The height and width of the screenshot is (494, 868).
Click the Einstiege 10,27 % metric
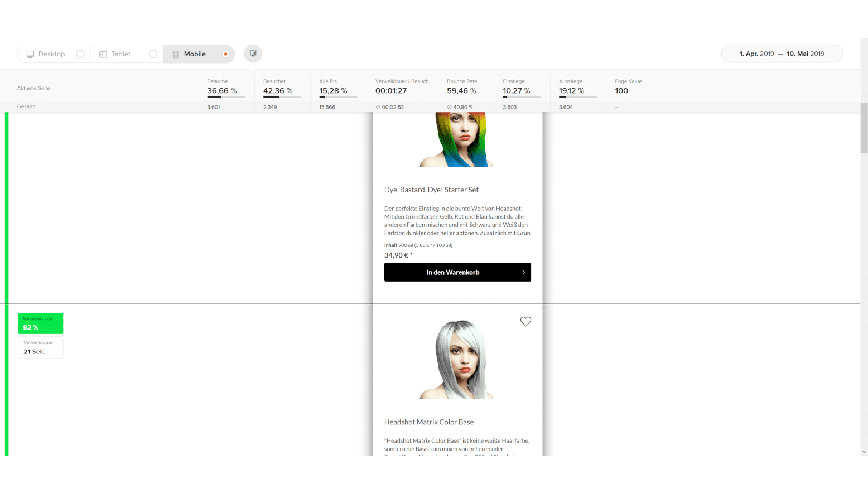pyautogui.click(x=522, y=88)
